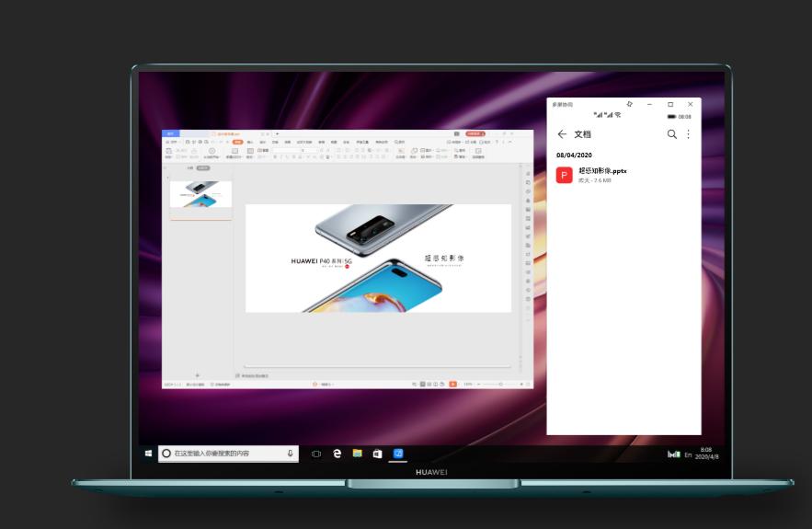
Task: Click the taskbar search input box
Action: point(228,454)
